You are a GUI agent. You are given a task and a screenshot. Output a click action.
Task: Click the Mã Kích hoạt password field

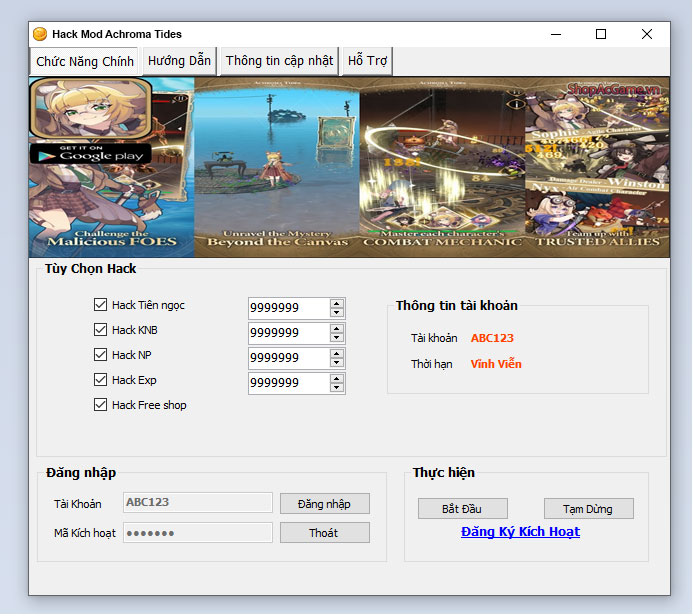198,533
